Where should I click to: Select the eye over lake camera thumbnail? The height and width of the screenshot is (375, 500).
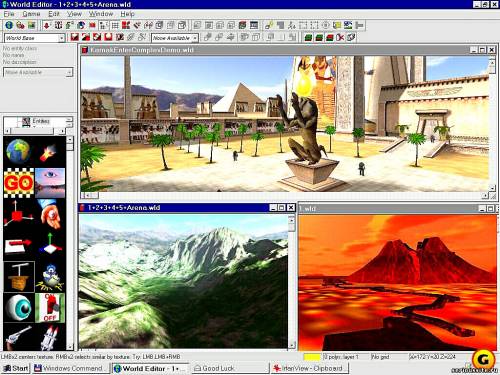[50, 183]
